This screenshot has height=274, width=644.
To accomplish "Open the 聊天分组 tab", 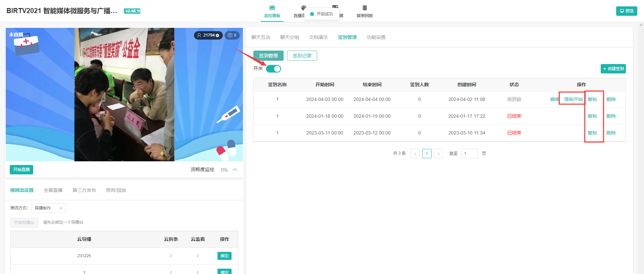I will 290,37.
